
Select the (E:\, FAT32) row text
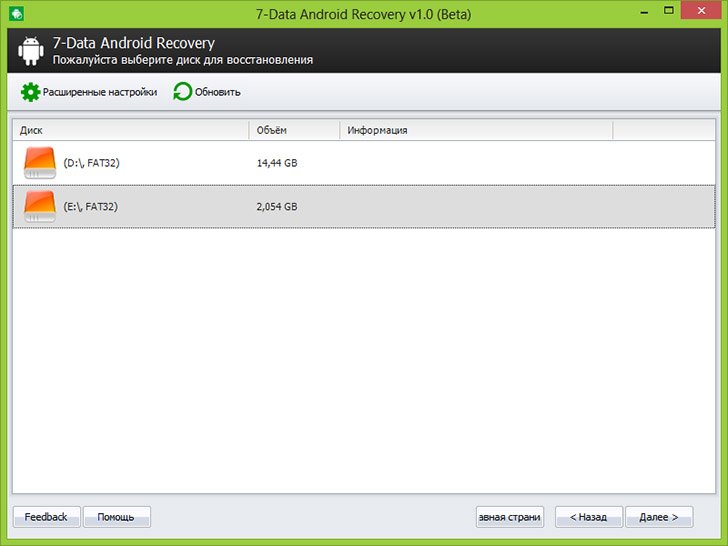pyautogui.click(x=91, y=207)
